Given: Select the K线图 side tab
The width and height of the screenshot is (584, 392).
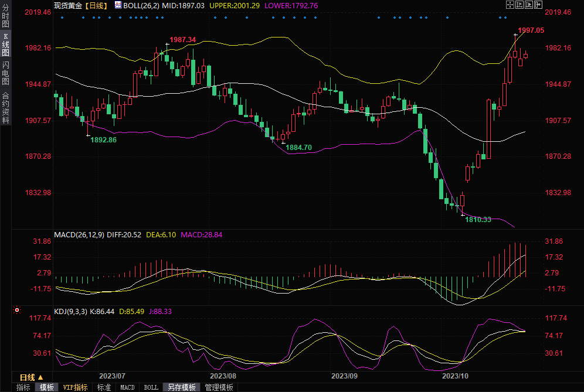Looking at the screenshot, I should (x=5, y=45).
